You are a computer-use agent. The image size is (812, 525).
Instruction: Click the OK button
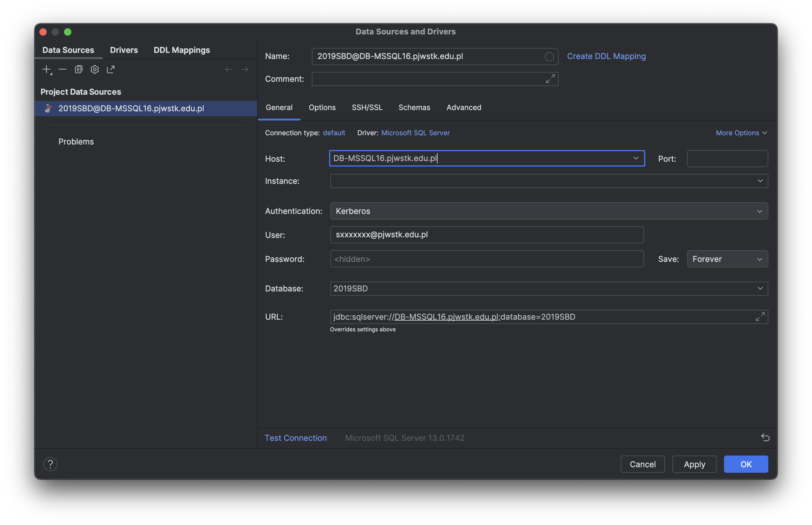pyautogui.click(x=746, y=464)
